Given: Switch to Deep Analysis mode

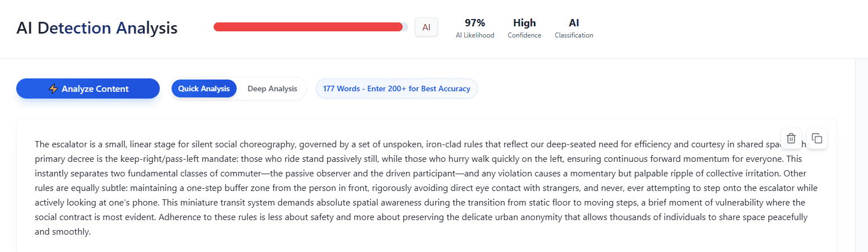Looking at the screenshot, I should pyautogui.click(x=272, y=88).
